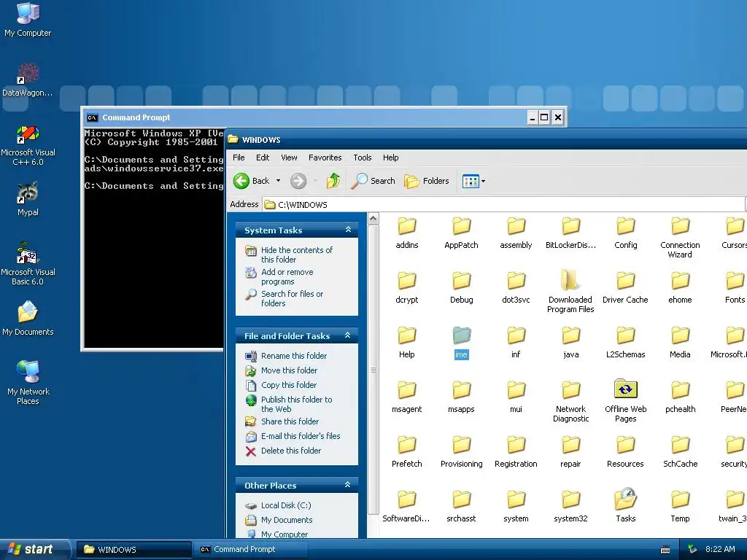The width and height of the screenshot is (747, 560).
Task: Select the Connection Wizard folder
Action: [x=680, y=238]
